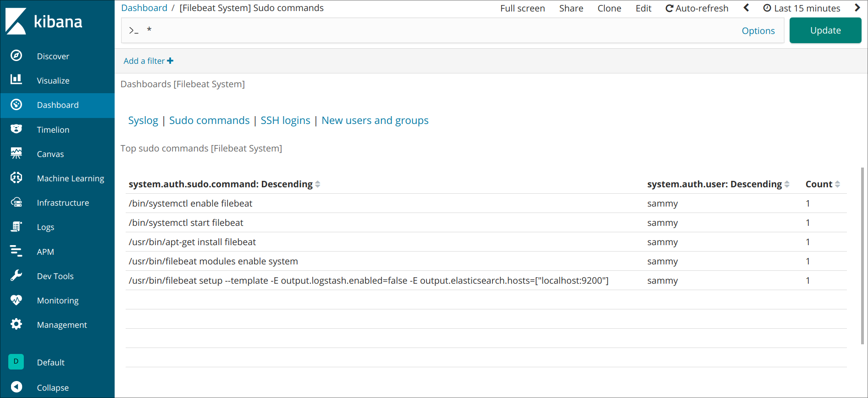Open Canvas from the sidebar
868x398 pixels.
click(x=50, y=154)
